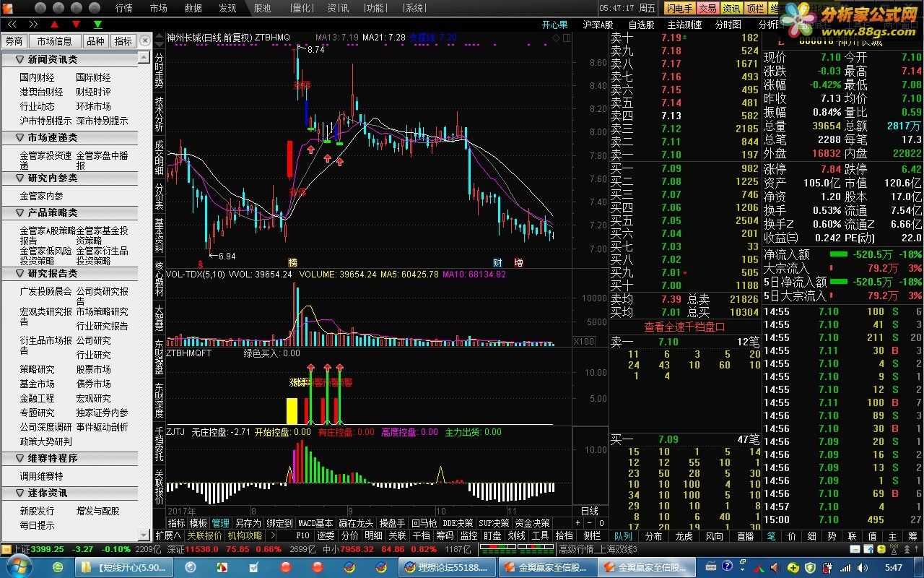The height and width of the screenshot is (578, 924).
Task: Click the 闪电手 button
Action: [x=679, y=9]
